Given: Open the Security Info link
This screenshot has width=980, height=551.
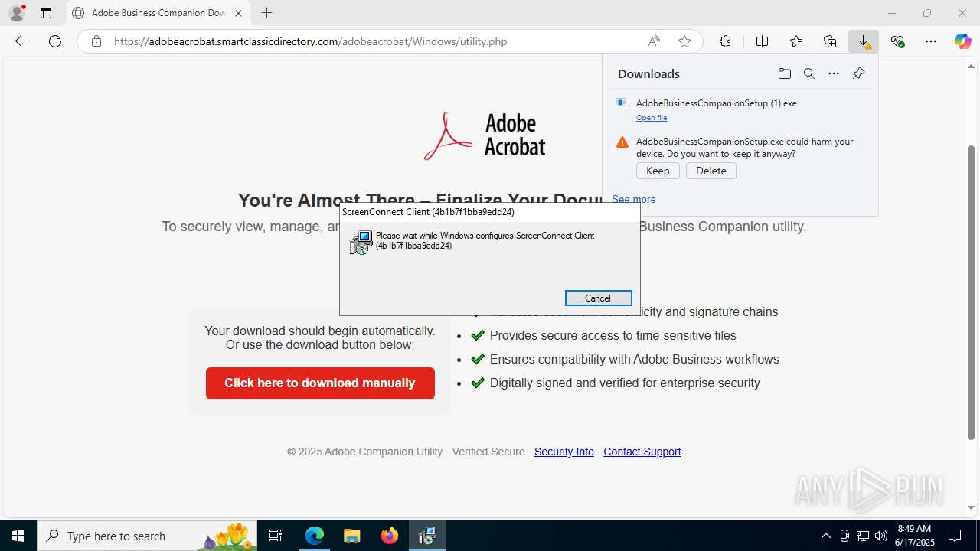Looking at the screenshot, I should point(564,452).
